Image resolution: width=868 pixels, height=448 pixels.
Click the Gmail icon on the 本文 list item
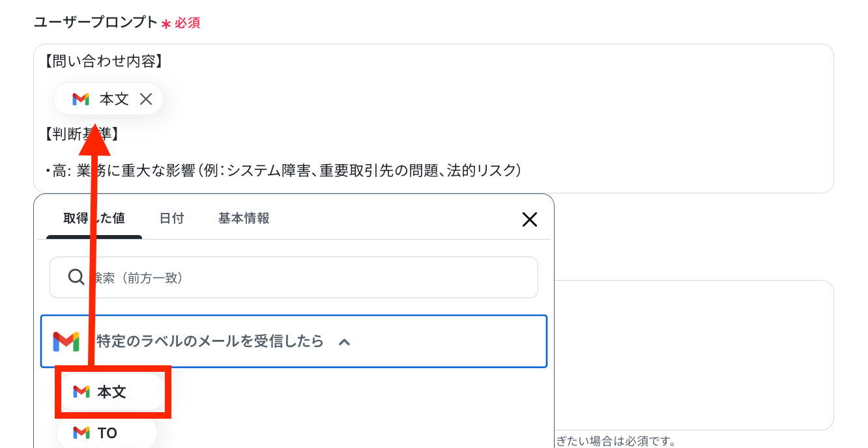[x=81, y=391]
